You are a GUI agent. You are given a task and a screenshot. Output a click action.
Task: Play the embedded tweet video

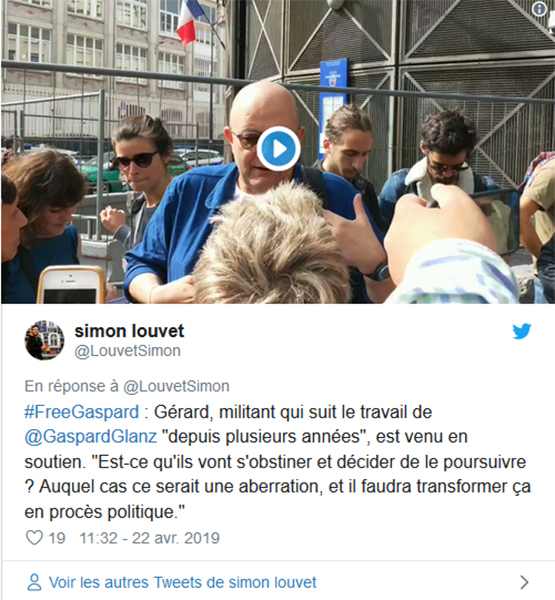click(x=278, y=148)
